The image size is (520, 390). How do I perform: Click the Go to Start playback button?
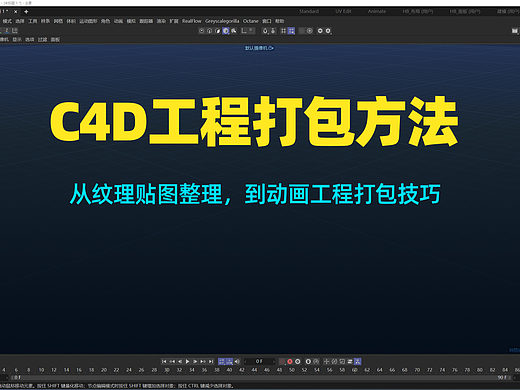164,361
